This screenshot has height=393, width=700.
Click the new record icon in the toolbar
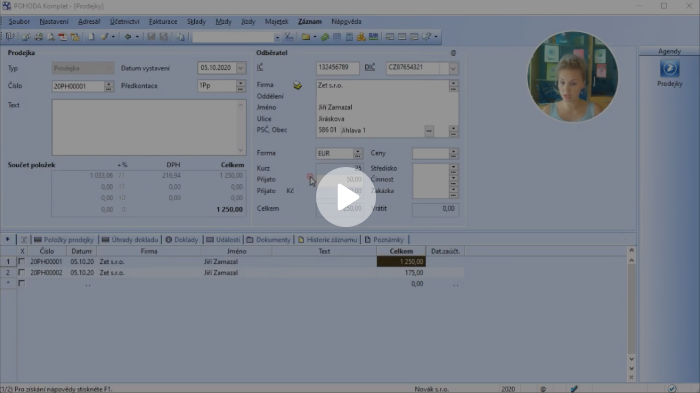[91, 37]
